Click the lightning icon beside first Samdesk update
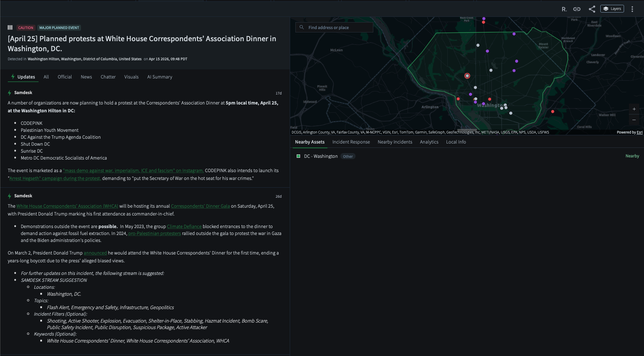The image size is (644, 356). (10, 93)
